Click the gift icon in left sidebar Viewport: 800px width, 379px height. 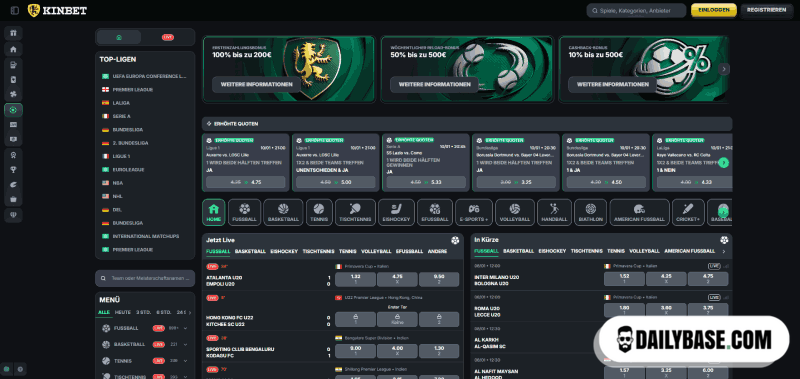tap(13, 33)
